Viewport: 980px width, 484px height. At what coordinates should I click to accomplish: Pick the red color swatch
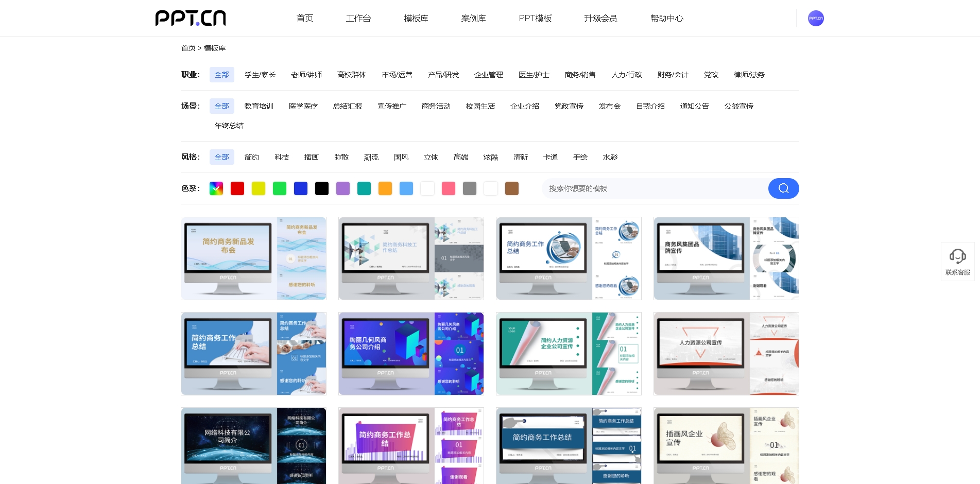pyautogui.click(x=237, y=188)
